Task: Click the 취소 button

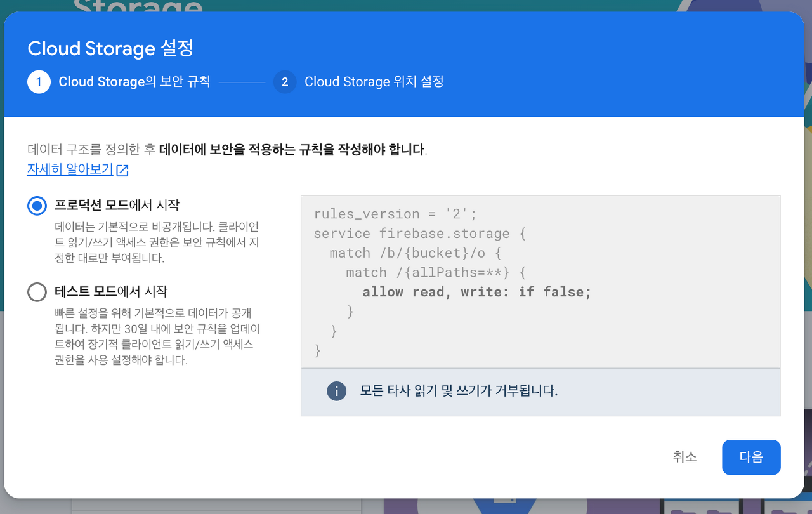Action: click(x=685, y=457)
